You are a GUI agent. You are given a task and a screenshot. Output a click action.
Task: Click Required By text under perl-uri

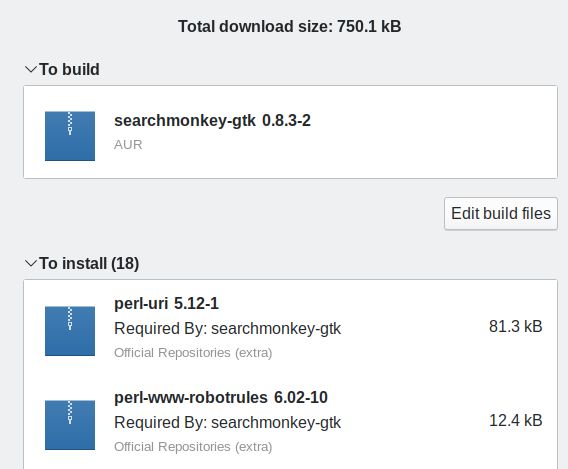coord(227,328)
